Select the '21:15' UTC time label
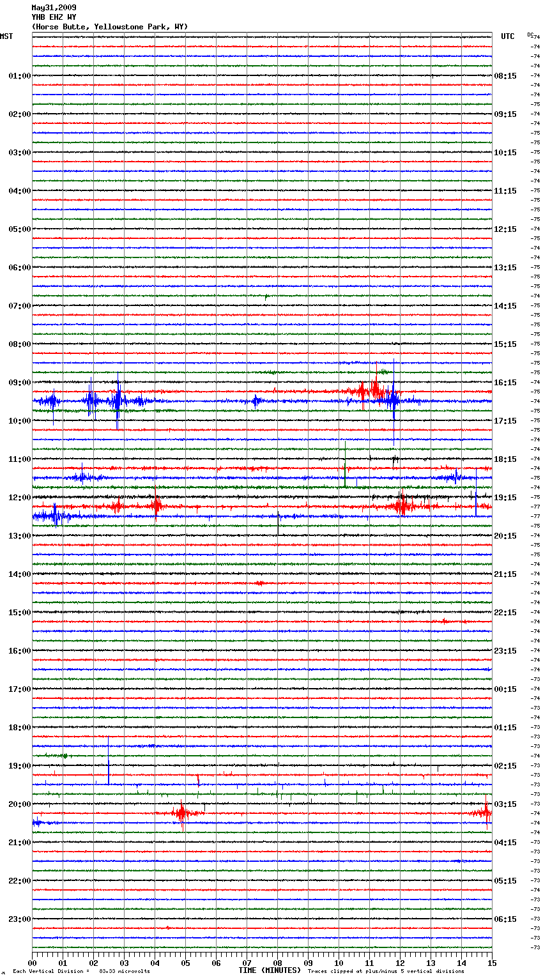543x980 pixels. 505,574
